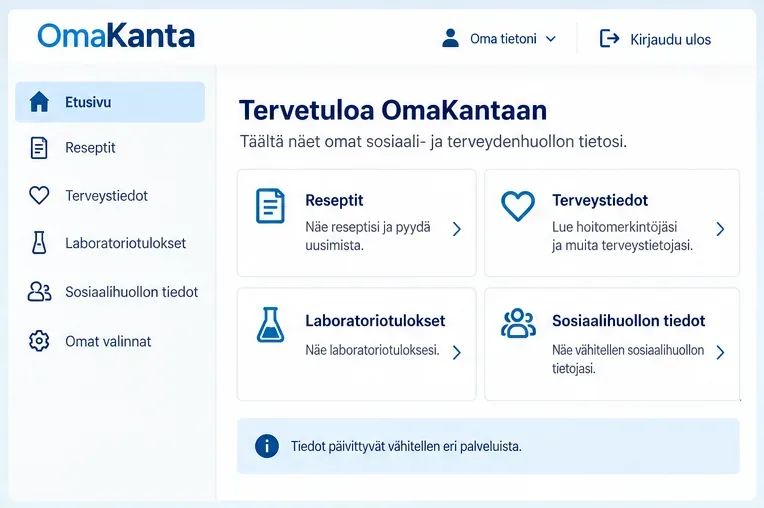This screenshot has height=508, width=764.
Task: Click the Sosiaalihuollon tiedot card people icon
Action: [x=518, y=323]
